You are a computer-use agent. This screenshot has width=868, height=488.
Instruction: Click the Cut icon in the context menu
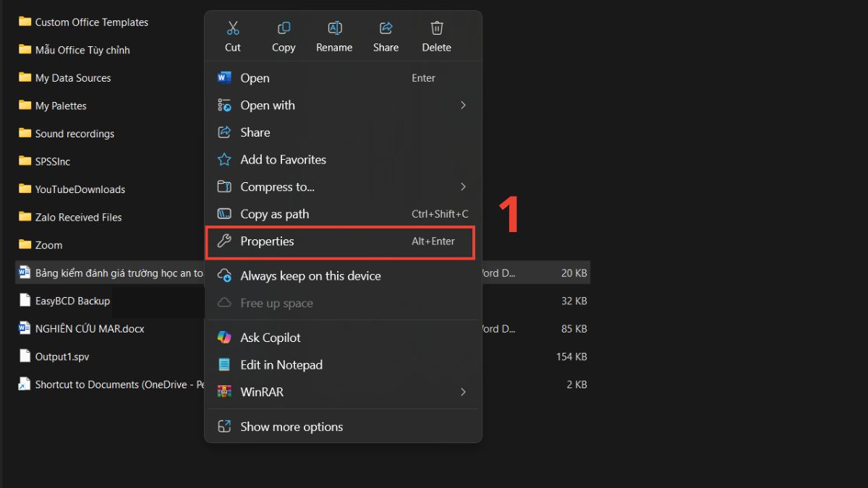[x=232, y=27]
